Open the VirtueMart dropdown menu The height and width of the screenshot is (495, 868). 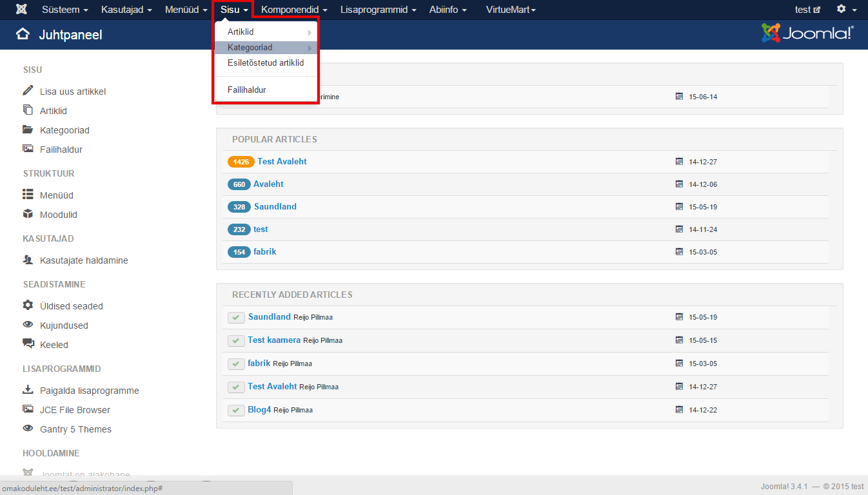pyautogui.click(x=511, y=10)
